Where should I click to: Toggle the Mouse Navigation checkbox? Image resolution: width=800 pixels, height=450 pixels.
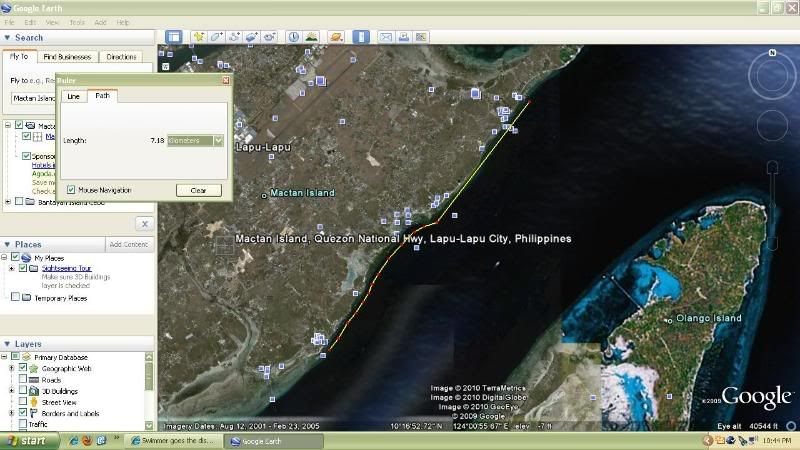[71, 190]
